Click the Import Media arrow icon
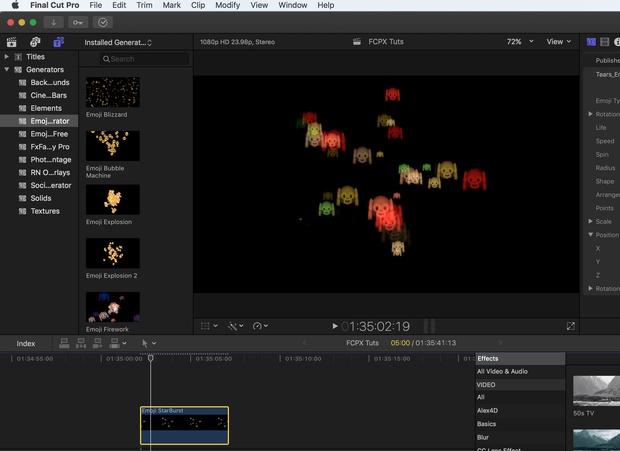Image resolution: width=620 pixels, height=451 pixels. 53,23
